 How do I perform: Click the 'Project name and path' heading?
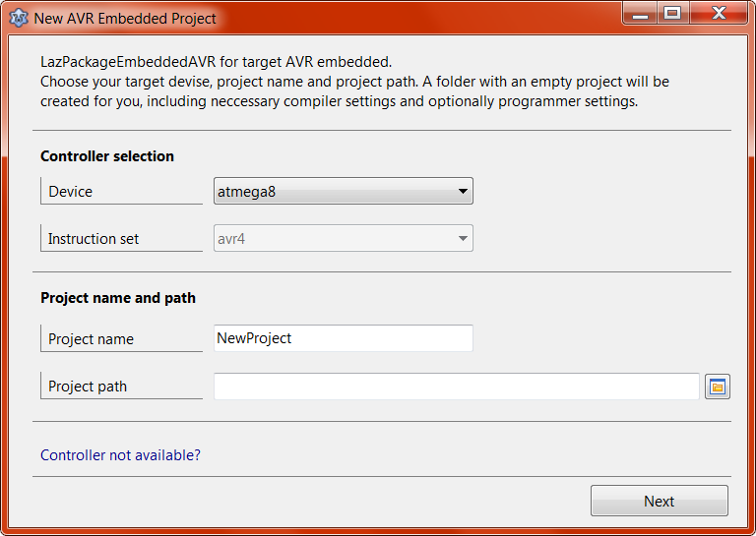click(118, 298)
